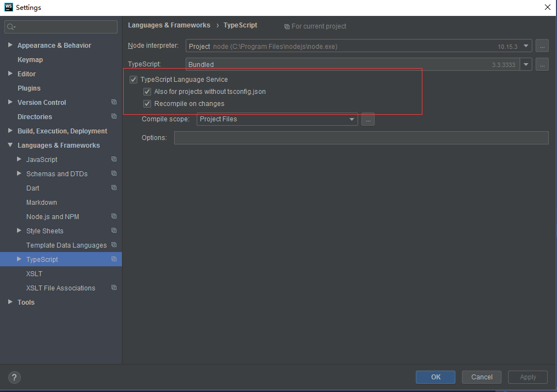Expand the JavaScript subtree arrow
This screenshot has width=557, height=392.
click(19, 159)
